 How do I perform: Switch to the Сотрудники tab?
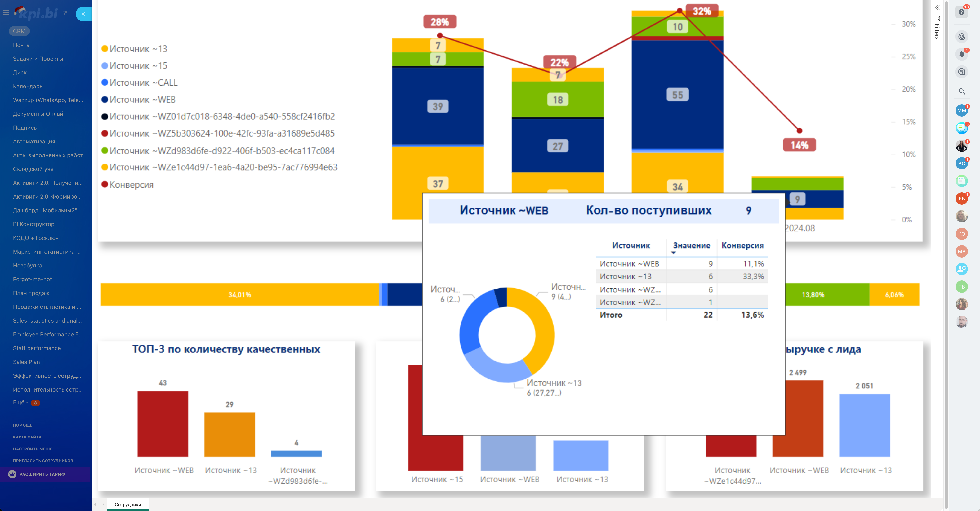tap(128, 504)
